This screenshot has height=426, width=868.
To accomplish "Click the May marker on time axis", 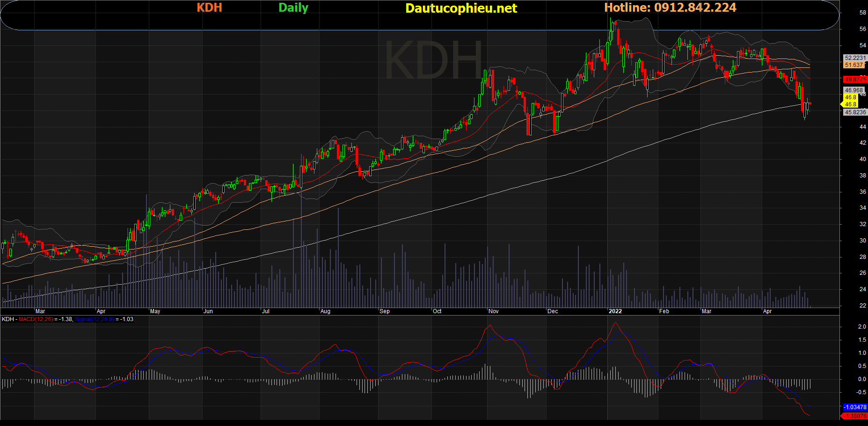I will [155, 311].
